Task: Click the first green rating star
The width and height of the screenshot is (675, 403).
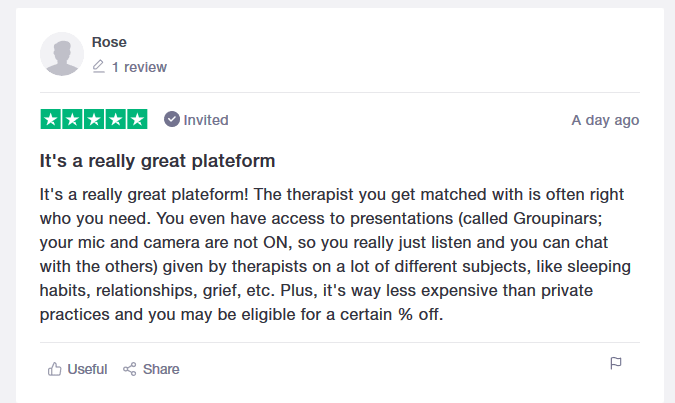Action: (50, 120)
